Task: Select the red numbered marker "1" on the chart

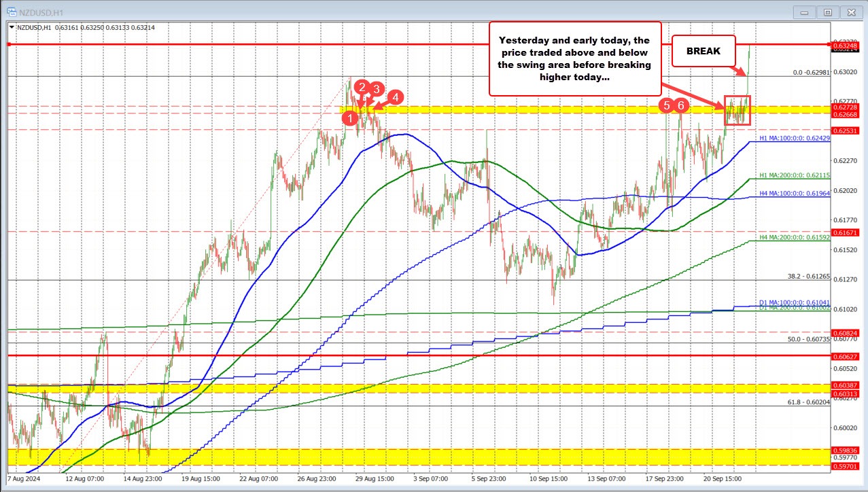Action: (351, 118)
